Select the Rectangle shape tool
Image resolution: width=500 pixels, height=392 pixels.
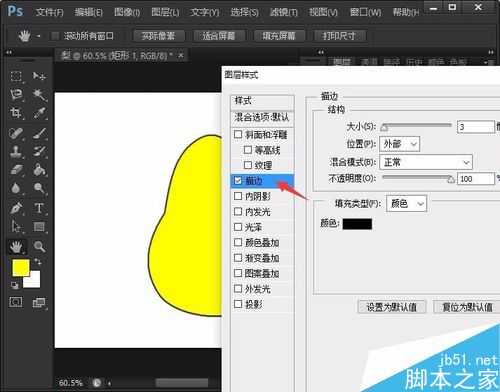tap(39, 227)
